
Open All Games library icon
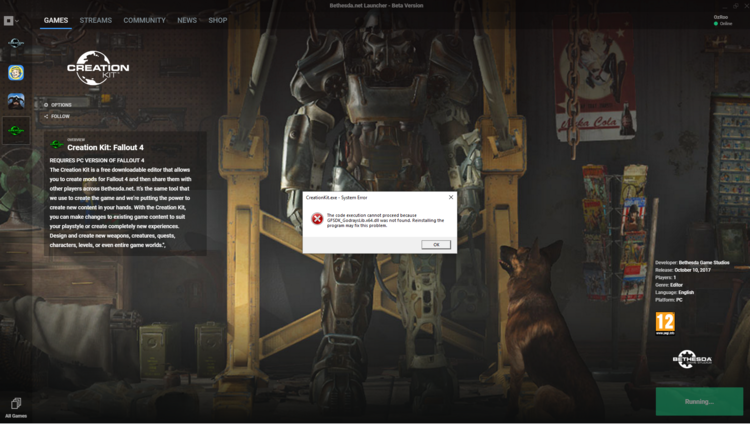[x=16, y=408]
